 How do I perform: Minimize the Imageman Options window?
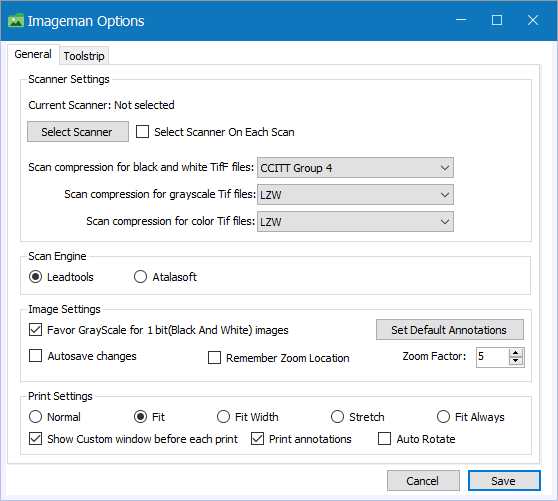461,20
